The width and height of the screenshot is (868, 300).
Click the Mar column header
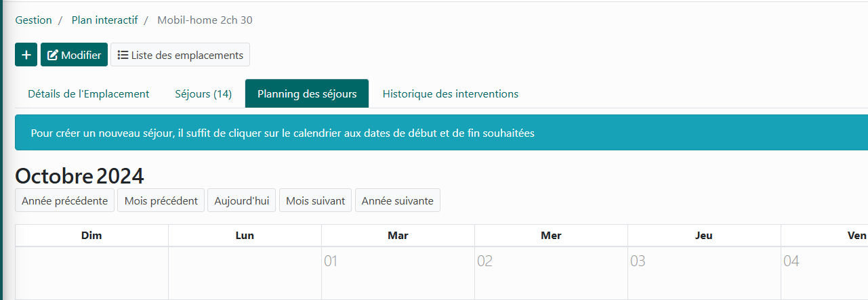coord(398,236)
